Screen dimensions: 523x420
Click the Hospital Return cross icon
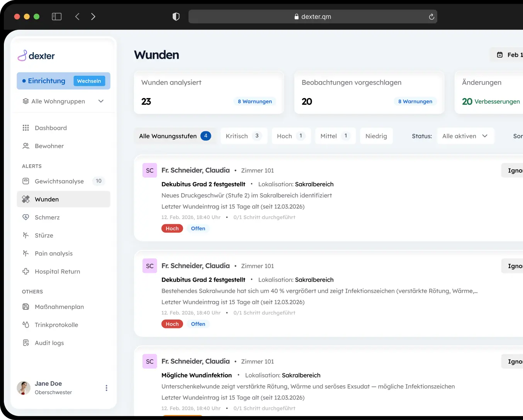tap(26, 271)
